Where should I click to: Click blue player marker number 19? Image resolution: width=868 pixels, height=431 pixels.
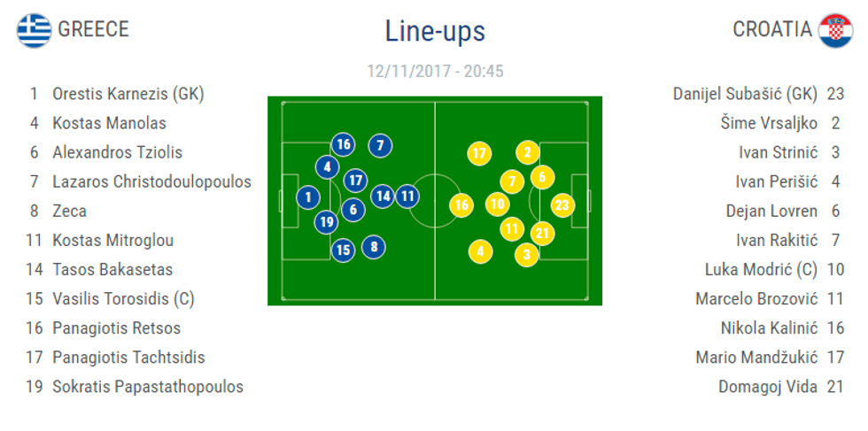pos(326,222)
